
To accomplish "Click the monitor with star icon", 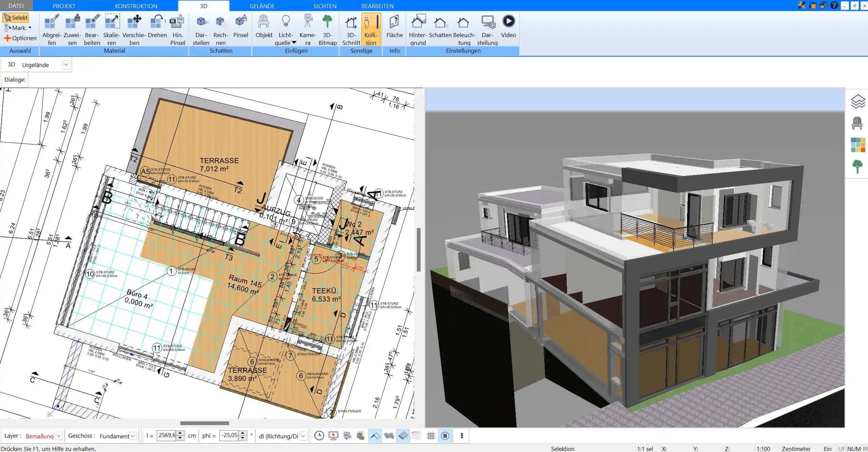I will 333,436.
